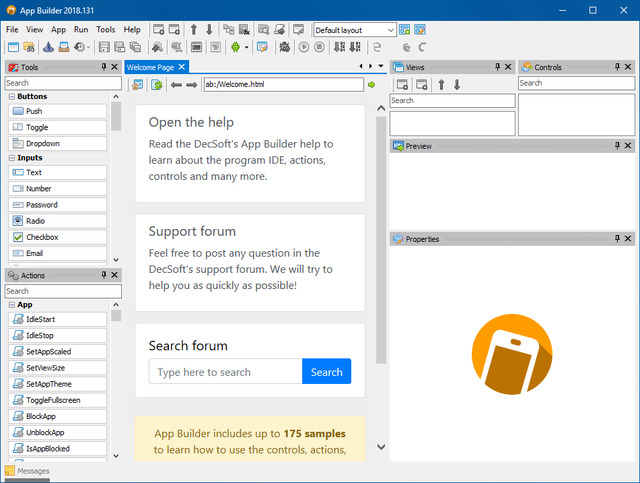640x483 pixels.
Task: Open the Run menu
Action: [81, 30]
